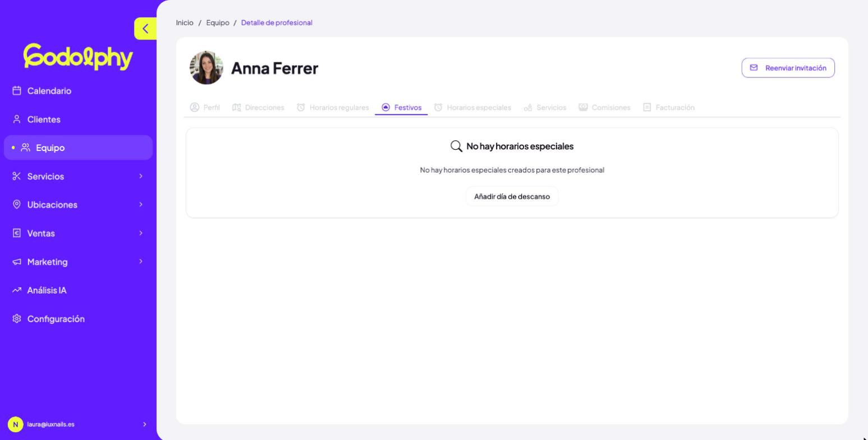
Task: Click the Servicios scissors icon
Action: (17, 176)
